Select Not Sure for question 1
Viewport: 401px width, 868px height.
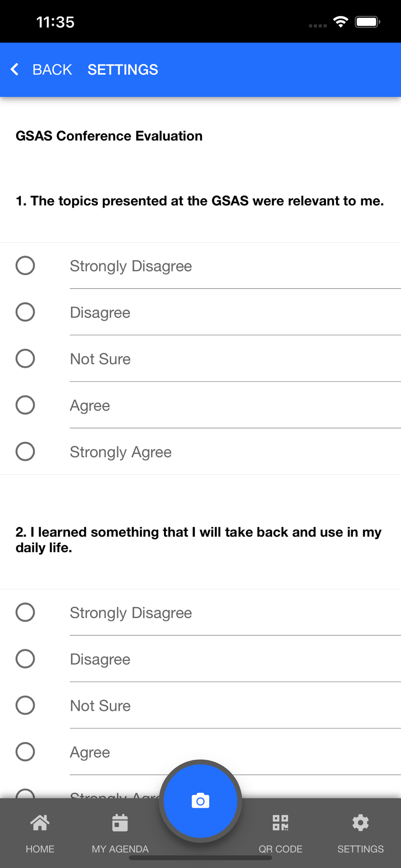pos(25,358)
